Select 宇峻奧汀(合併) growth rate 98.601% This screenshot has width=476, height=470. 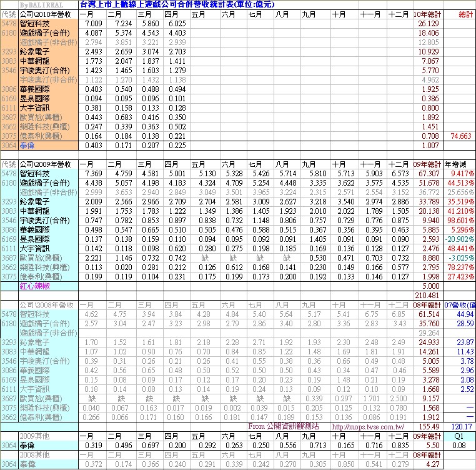460,221
